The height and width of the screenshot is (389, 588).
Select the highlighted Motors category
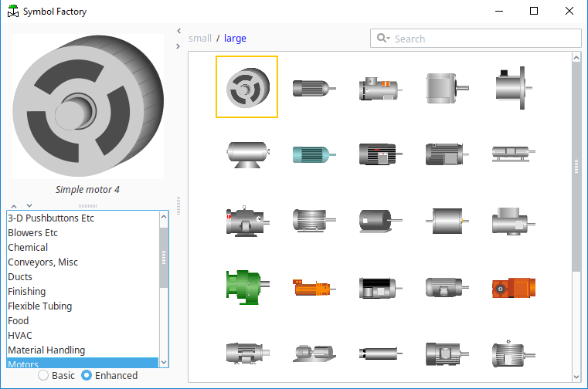[83, 363]
